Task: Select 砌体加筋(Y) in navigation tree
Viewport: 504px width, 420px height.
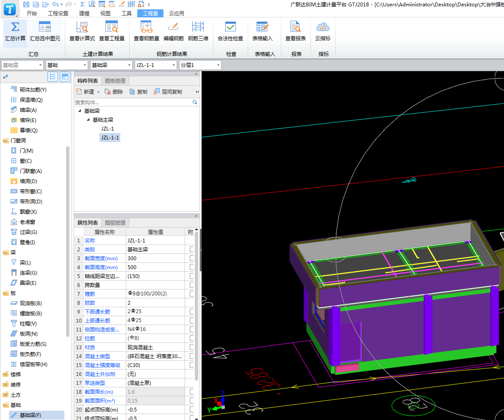Action: [33, 90]
